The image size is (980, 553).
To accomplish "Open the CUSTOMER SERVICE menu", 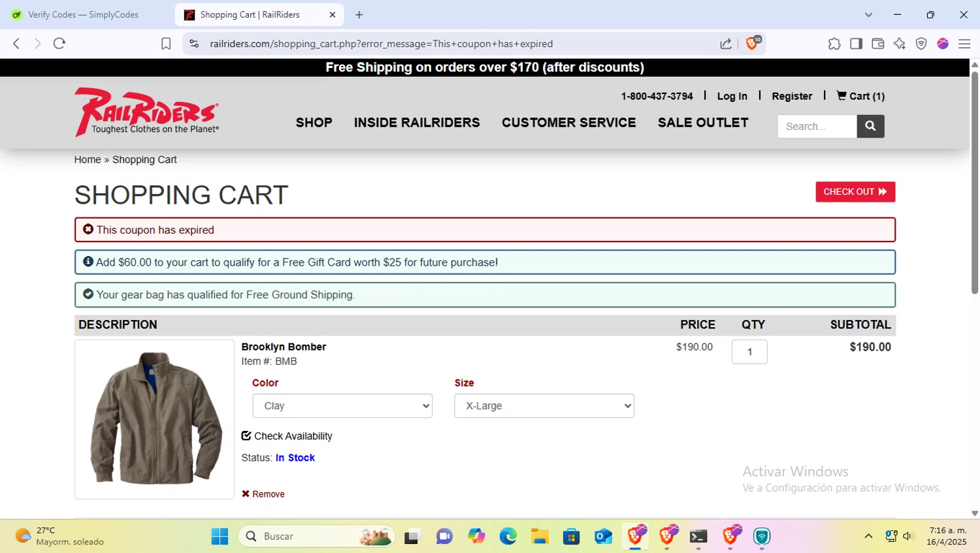I will (x=568, y=123).
